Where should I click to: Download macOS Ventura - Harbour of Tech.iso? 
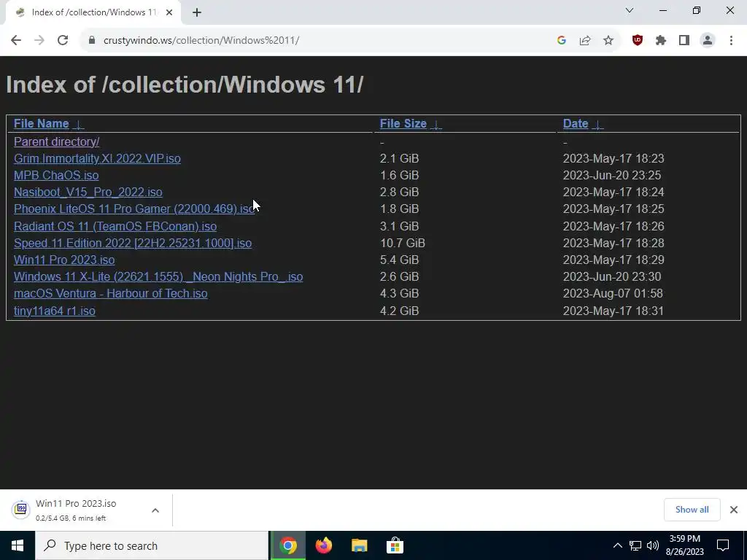pyautogui.click(x=111, y=293)
